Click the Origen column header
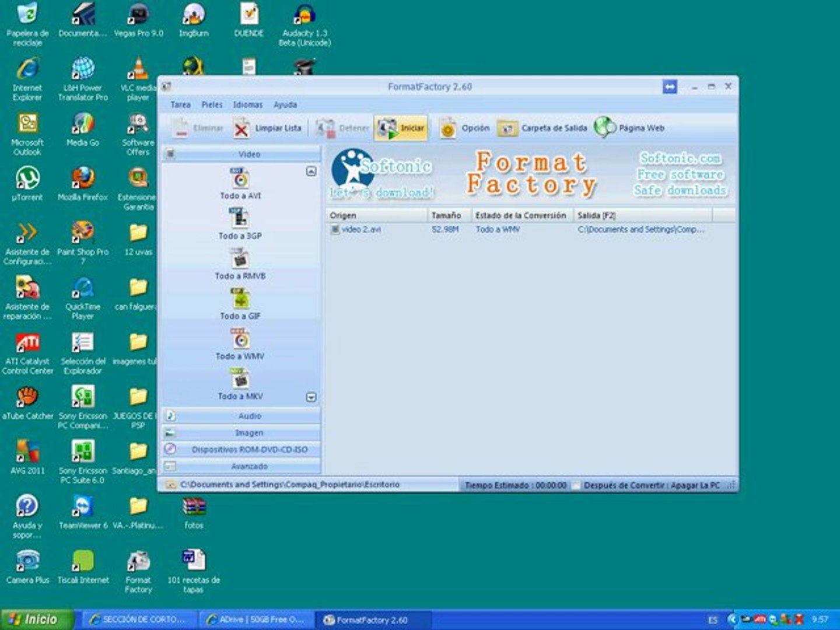The height and width of the screenshot is (630, 840). pyautogui.click(x=377, y=215)
